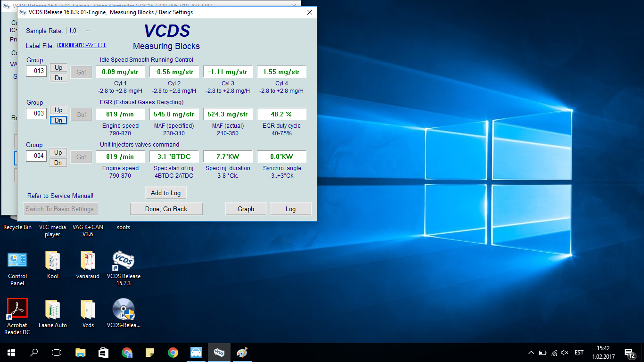The width and height of the screenshot is (644, 362).
Task: Select synchro angle value 0.0°KW
Action: [x=281, y=156]
